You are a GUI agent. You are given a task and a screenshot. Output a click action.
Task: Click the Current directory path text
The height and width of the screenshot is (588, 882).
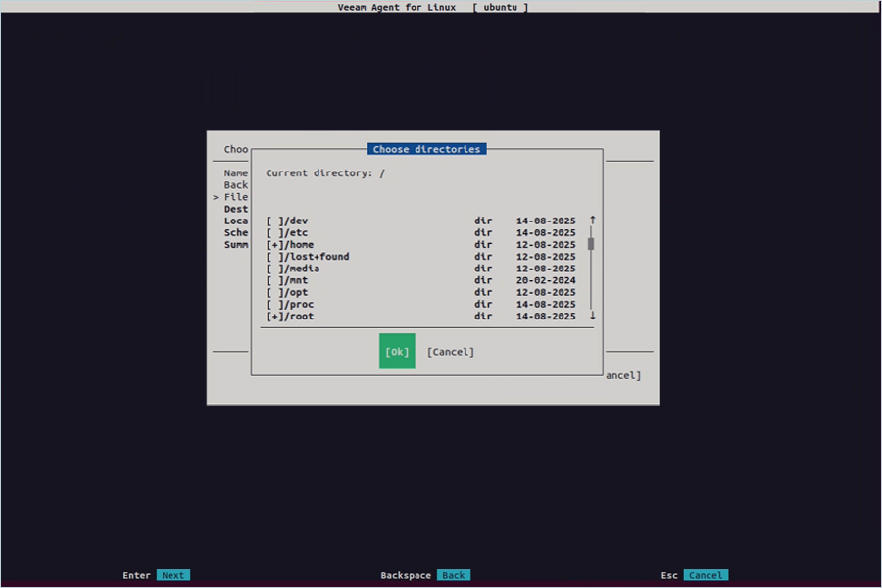pos(325,172)
